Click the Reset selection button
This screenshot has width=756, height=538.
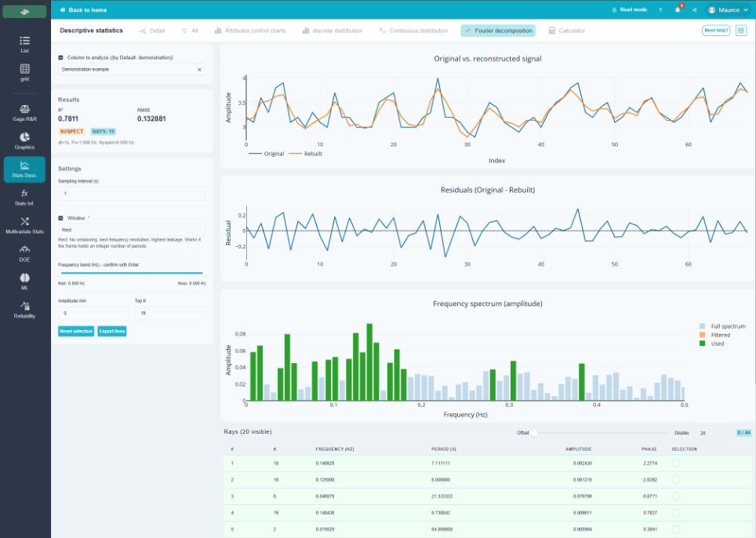[x=76, y=331]
